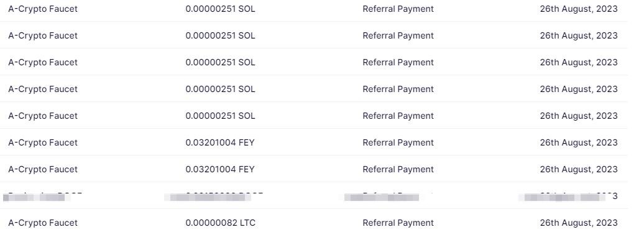644x232 pixels.
Task: Click A-Crypto Faucet in the topmost row
Action: pyautogui.click(x=43, y=9)
